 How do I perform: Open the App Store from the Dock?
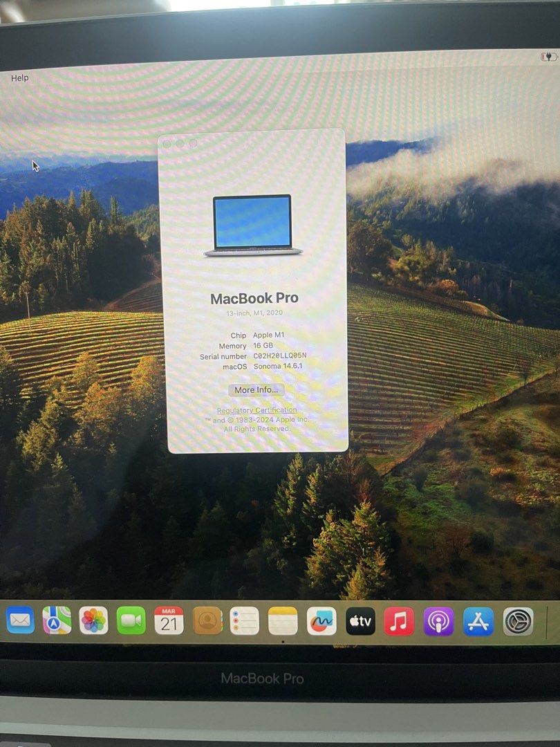click(478, 621)
